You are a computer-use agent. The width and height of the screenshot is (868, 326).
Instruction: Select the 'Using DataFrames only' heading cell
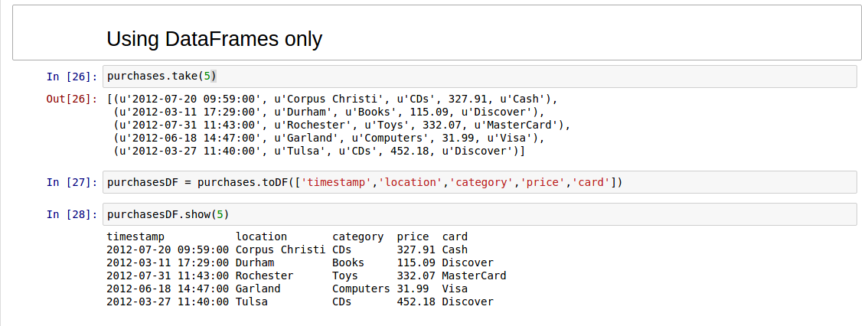437,33
